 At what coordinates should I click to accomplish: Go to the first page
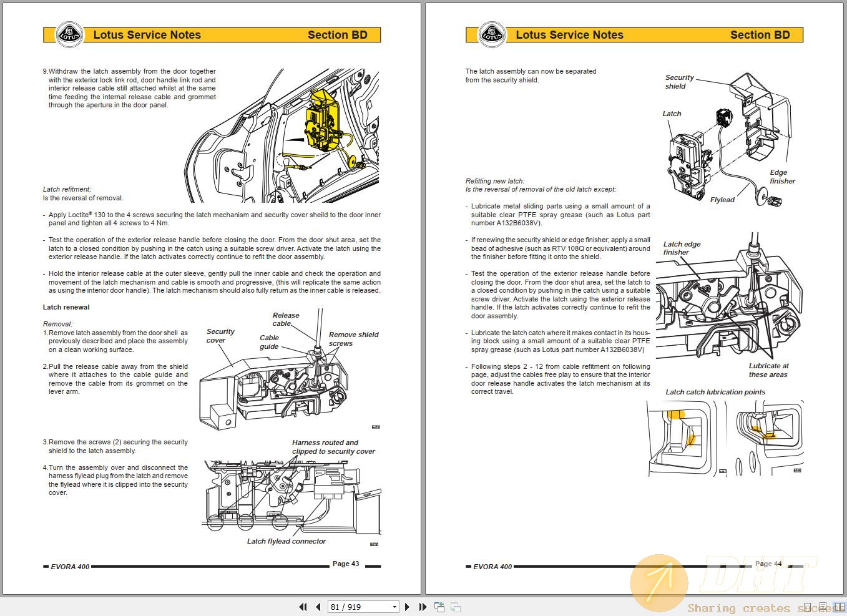click(303, 607)
